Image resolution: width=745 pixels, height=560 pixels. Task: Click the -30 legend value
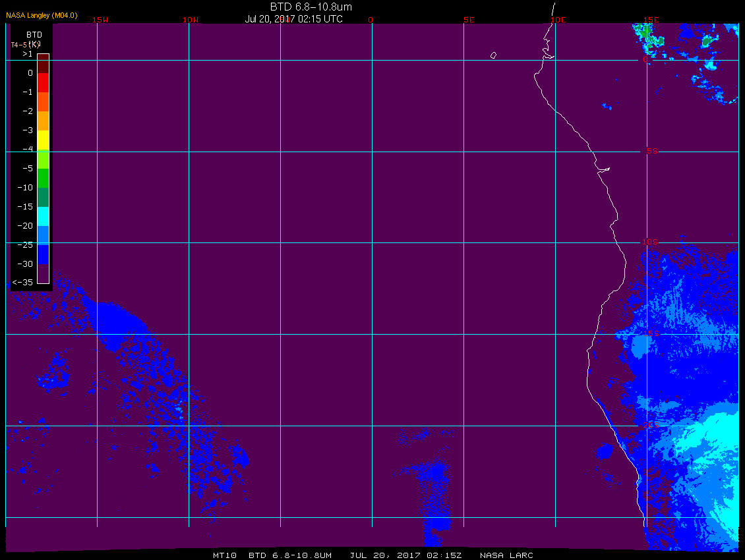pyautogui.click(x=25, y=264)
